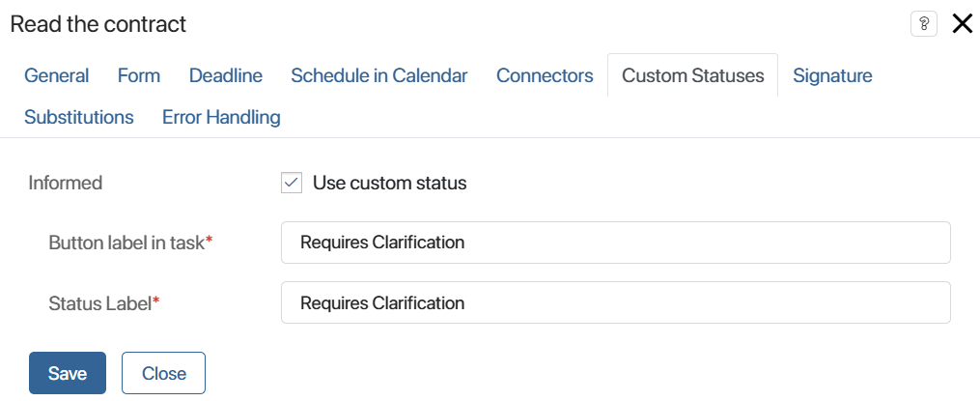Viewport: 980px width, 401px height.
Task: Click the 'Read the contract' dialog title
Action: pyautogui.click(x=98, y=24)
